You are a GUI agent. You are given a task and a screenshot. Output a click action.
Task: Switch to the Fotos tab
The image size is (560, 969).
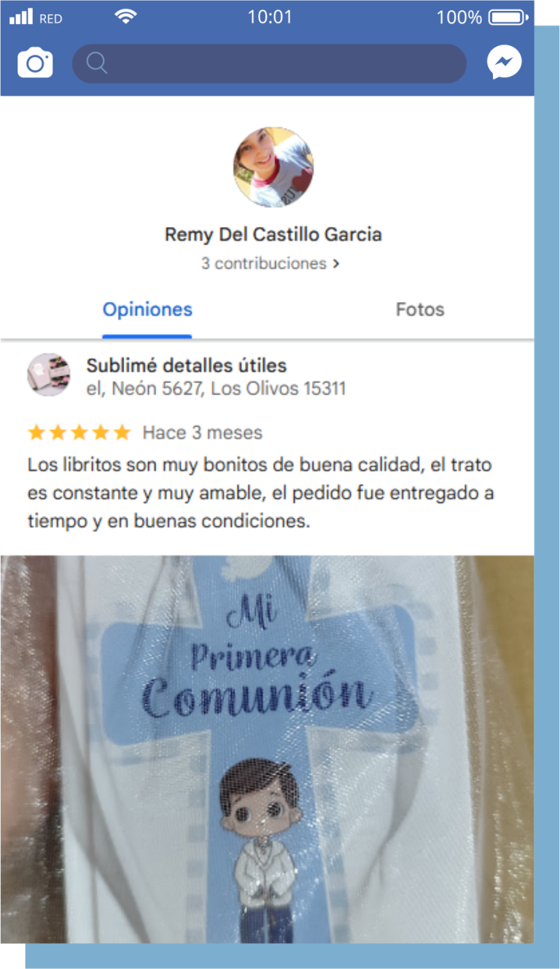pyautogui.click(x=420, y=309)
